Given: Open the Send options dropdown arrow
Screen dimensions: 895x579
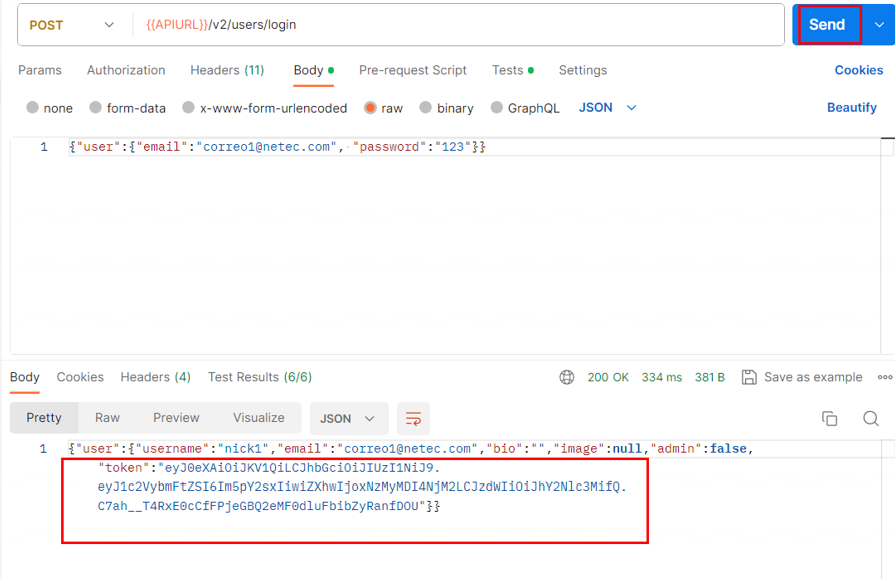Looking at the screenshot, I should pos(880,25).
